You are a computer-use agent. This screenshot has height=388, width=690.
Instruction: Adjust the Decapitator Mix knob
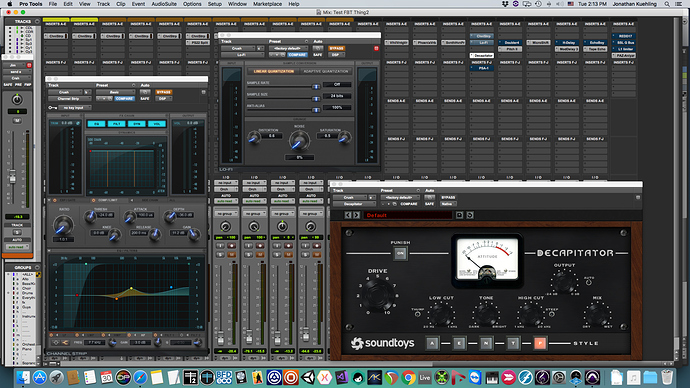[597, 314]
